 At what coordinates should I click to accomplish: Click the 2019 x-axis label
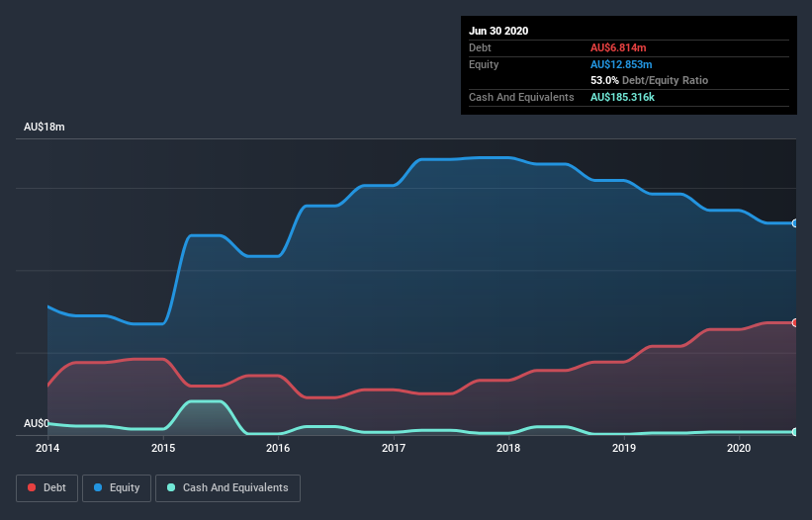(x=624, y=448)
